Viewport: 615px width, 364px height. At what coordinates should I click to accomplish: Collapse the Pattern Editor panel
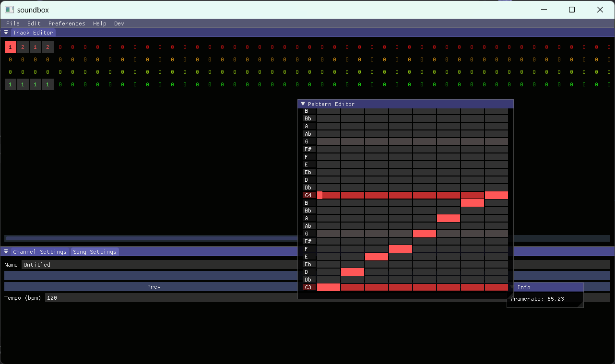(303, 104)
